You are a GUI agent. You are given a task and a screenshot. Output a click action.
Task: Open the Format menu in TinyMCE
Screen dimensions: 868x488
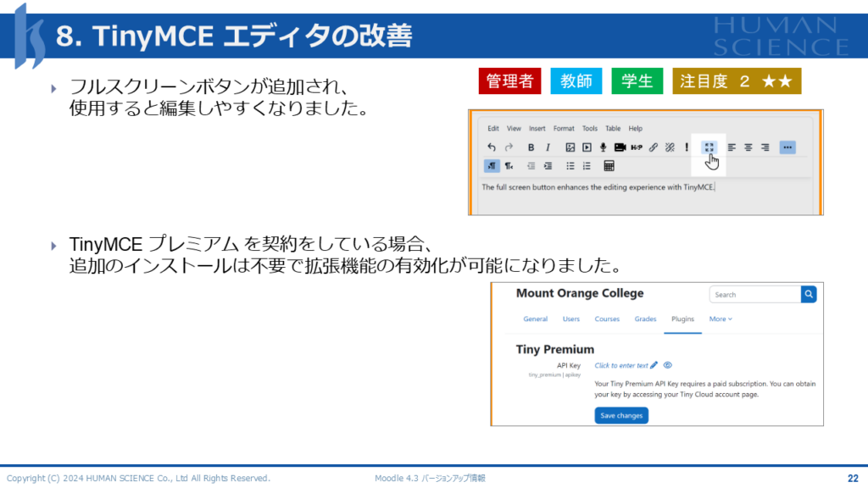pyautogui.click(x=564, y=129)
